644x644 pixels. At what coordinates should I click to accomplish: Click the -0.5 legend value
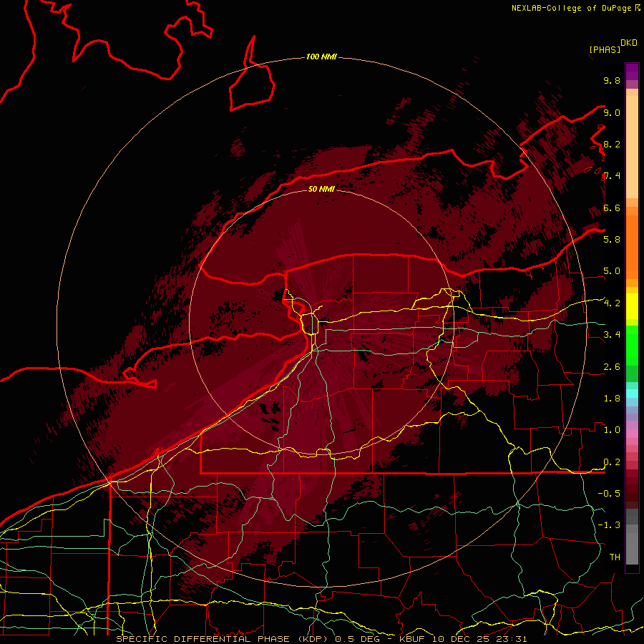[x=609, y=493]
